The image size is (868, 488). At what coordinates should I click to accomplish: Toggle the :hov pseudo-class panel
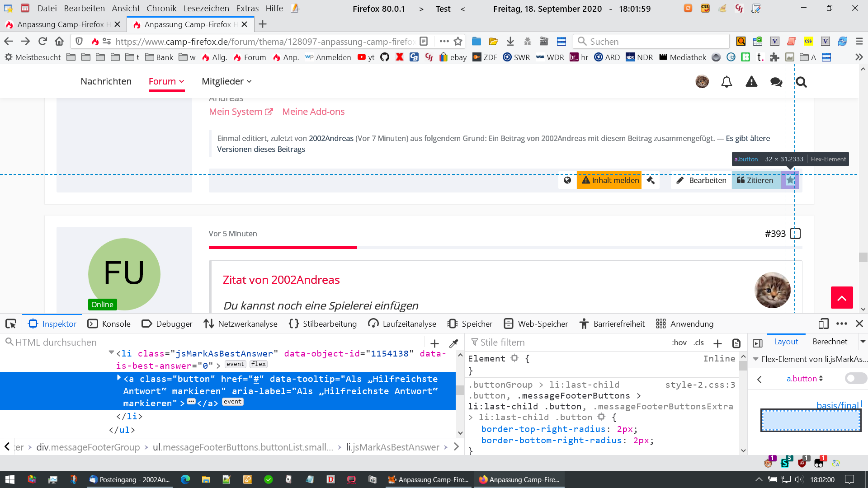(x=679, y=343)
